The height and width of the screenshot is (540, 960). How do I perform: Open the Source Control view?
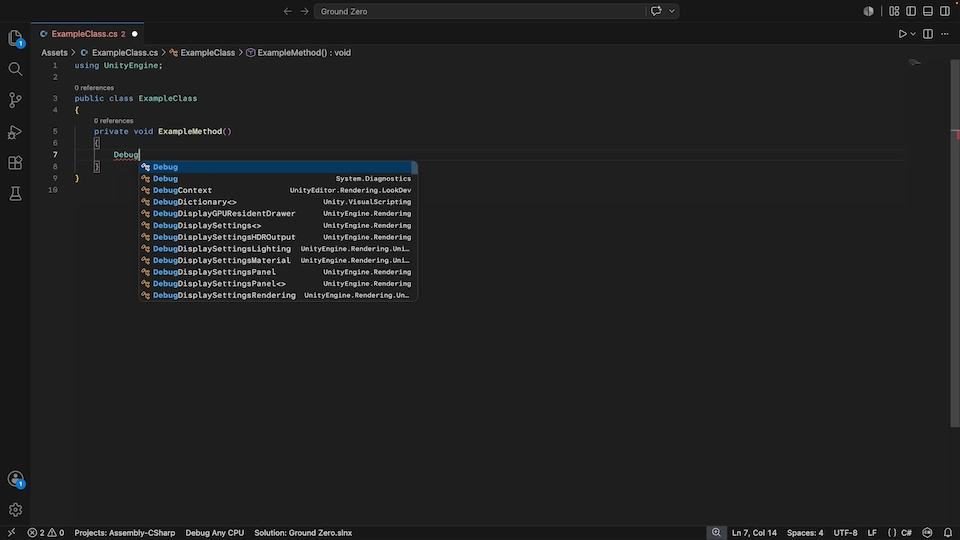(15, 100)
